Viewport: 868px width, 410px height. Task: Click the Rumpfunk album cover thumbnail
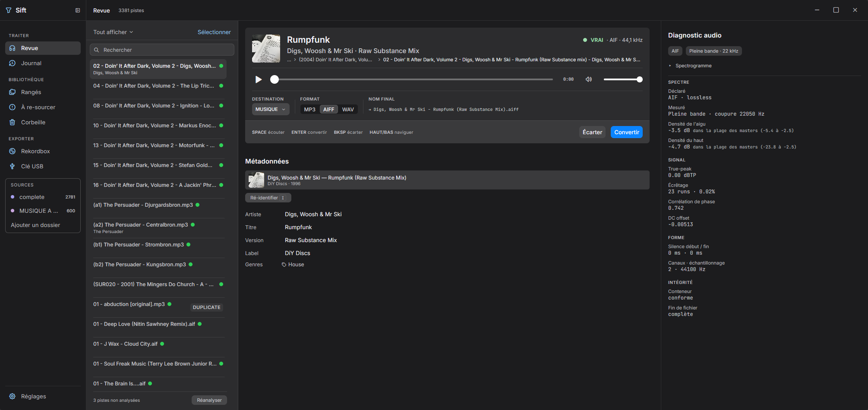(266, 48)
